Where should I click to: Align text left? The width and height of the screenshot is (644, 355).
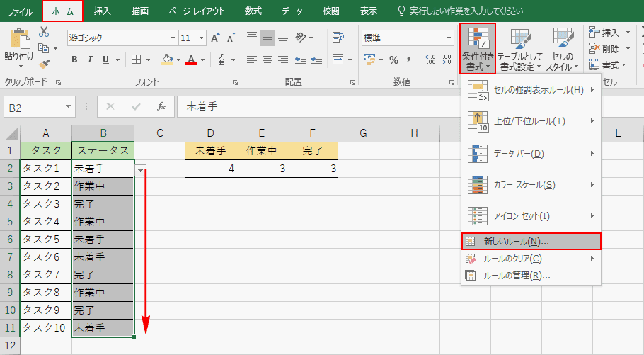pyautogui.click(x=252, y=60)
